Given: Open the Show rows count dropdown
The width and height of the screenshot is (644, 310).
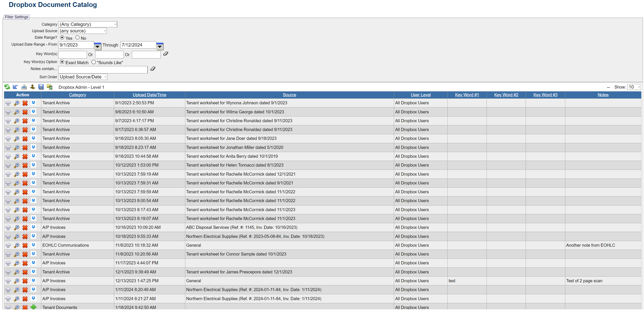Looking at the screenshot, I should pyautogui.click(x=634, y=87).
